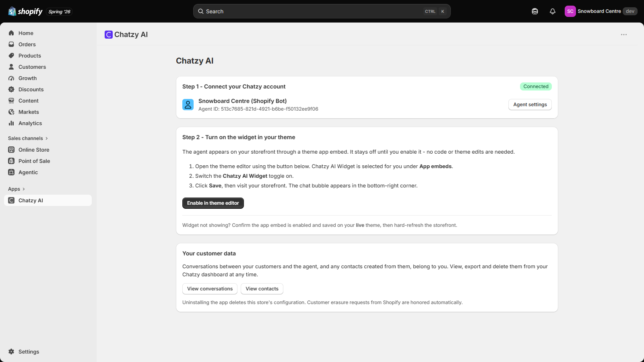
Task: Select Chatzy AI app in sidebar
Action: tap(48, 200)
